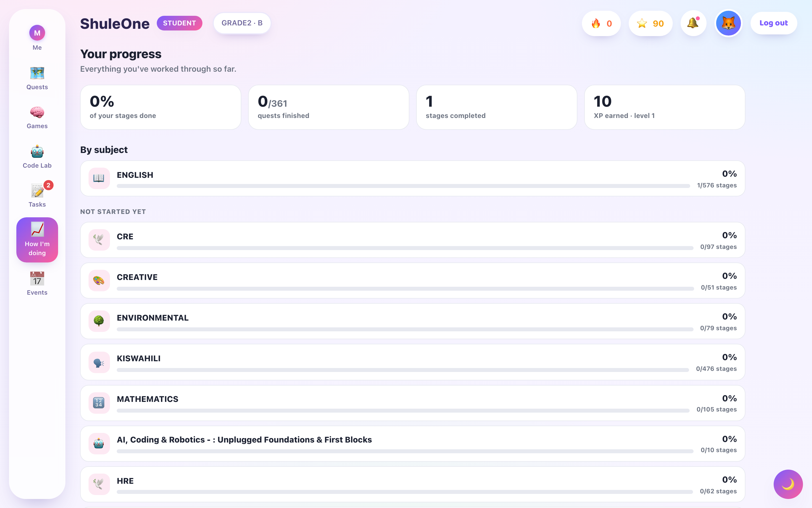This screenshot has height=508, width=812.
Task: Click the 0/97 stages text
Action: [718, 247]
